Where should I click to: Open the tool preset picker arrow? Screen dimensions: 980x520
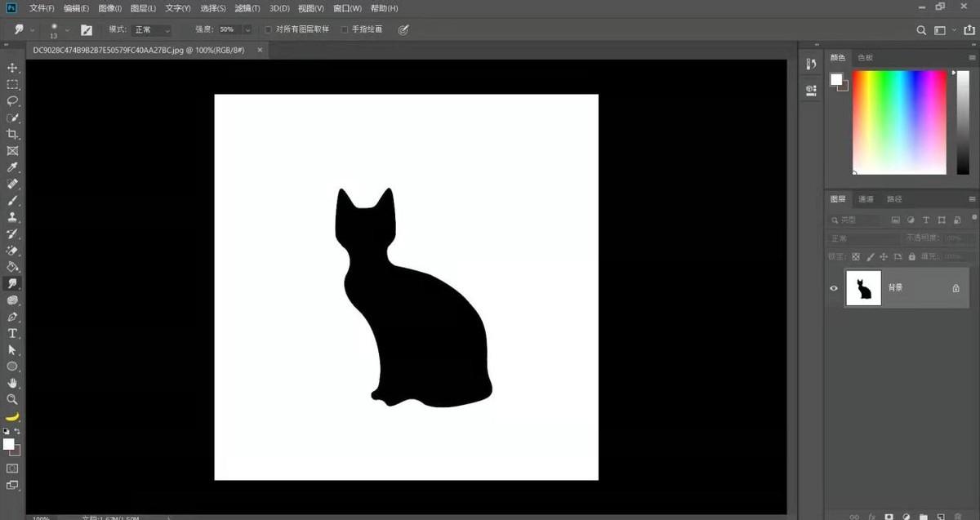pyautogui.click(x=33, y=30)
